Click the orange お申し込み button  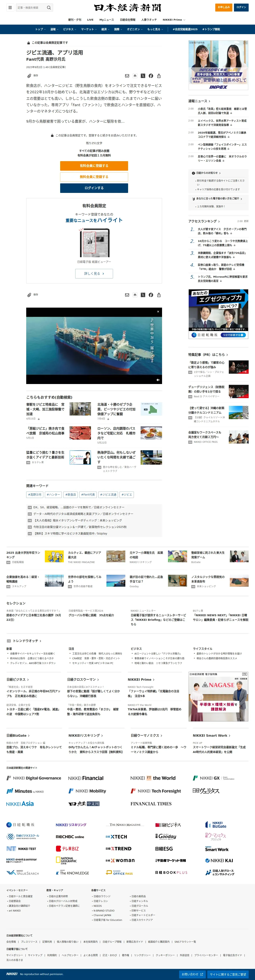224,7
